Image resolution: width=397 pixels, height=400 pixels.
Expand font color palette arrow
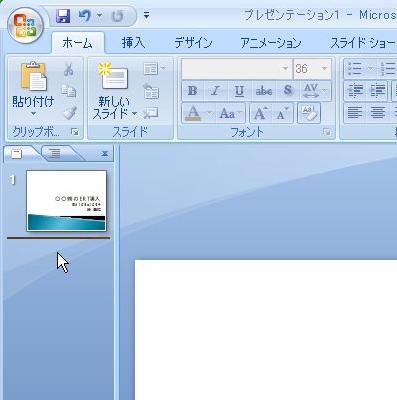(x=210, y=113)
